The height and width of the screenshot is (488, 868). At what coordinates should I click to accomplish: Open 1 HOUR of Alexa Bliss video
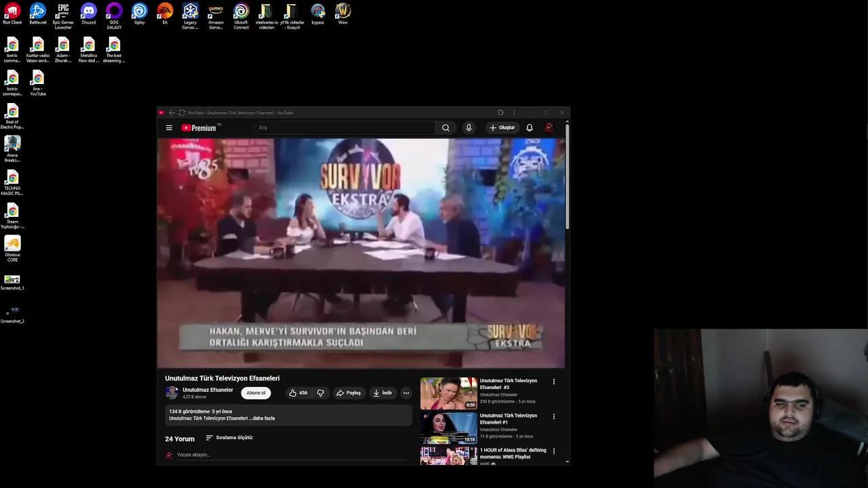[x=513, y=453]
